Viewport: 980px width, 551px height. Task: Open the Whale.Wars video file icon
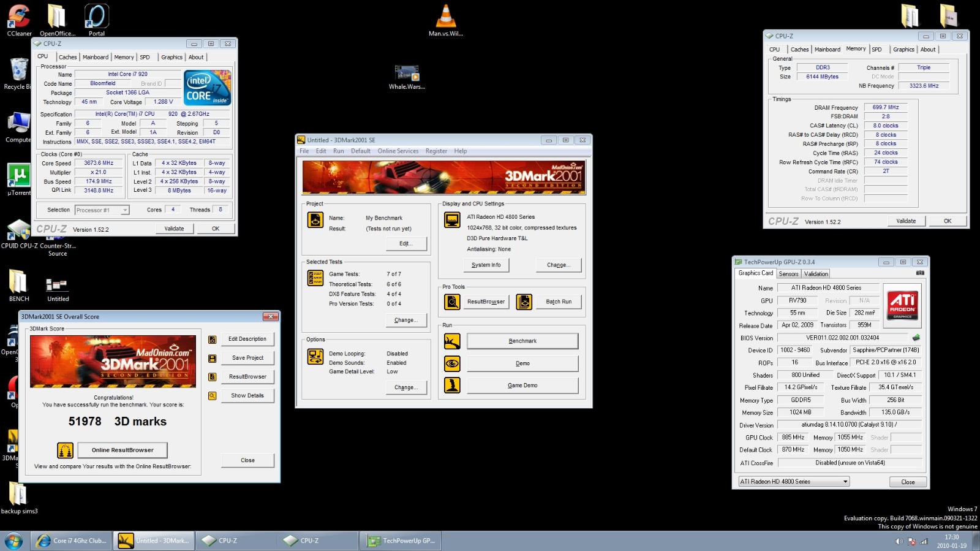pos(407,77)
